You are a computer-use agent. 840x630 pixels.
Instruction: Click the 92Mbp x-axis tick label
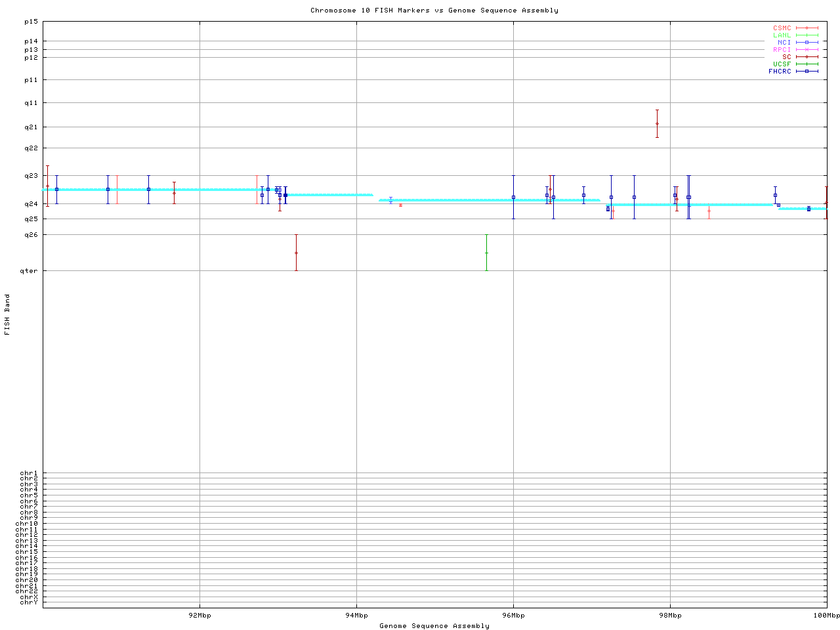pyautogui.click(x=199, y=616)
